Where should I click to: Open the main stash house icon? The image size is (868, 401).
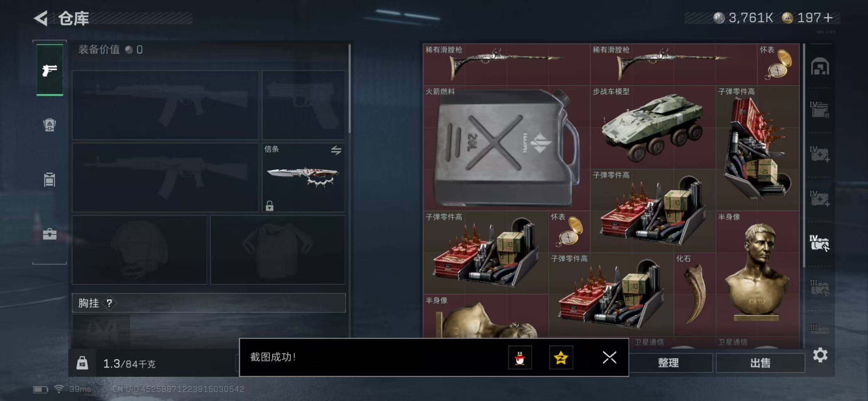tap(820, 66)
